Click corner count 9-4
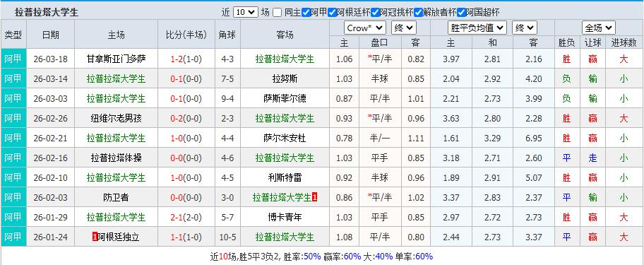Screen dimensions: 644x265 [x=227, y=99]
